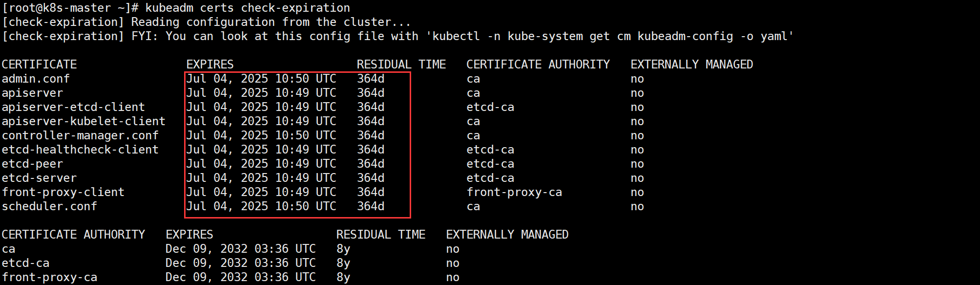The width and height of the screenshot is (980, 285).
Task: Click the etcd-server certificate name
Action: tap(39, 178)
